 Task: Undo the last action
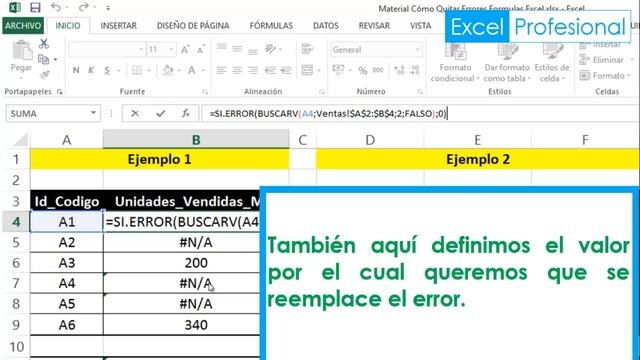pos(56,7)
